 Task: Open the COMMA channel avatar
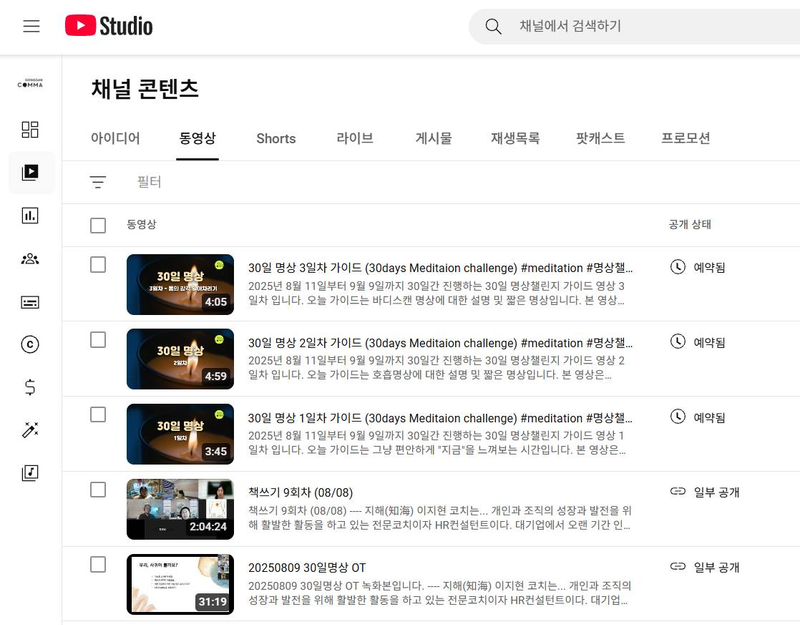point(30,84)
